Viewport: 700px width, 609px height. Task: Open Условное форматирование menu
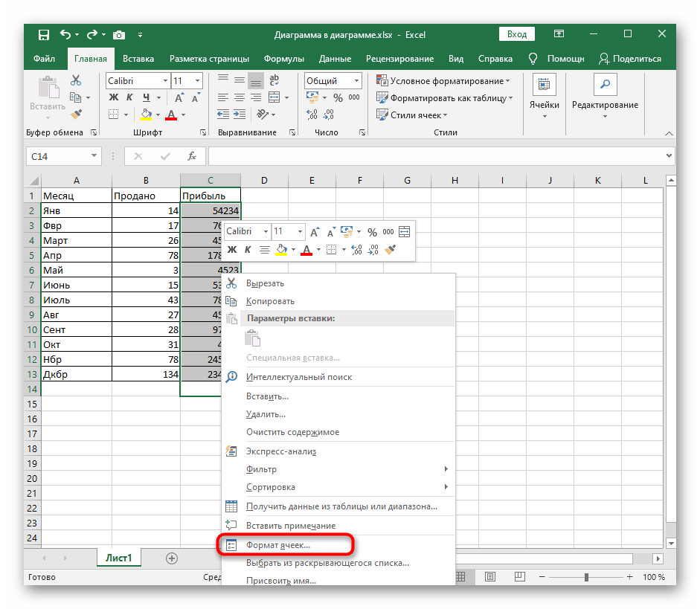point(443,81)
